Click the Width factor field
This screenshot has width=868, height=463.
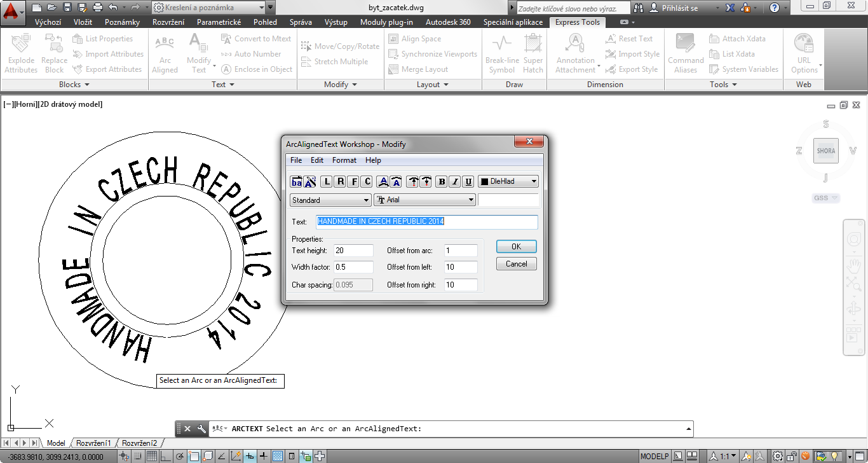[x=353, y=267]
